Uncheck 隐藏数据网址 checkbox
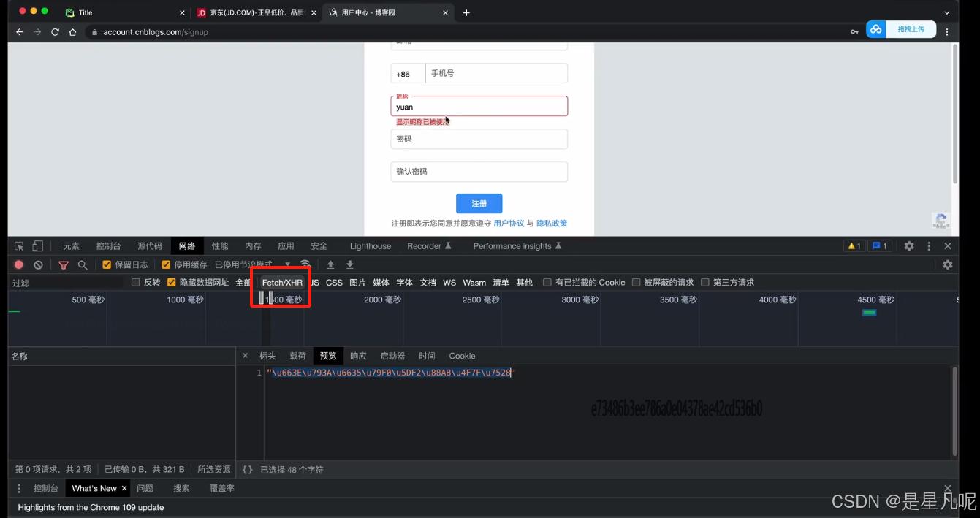The width and height of the screenshot is (980, 518). tap(172, 283)
